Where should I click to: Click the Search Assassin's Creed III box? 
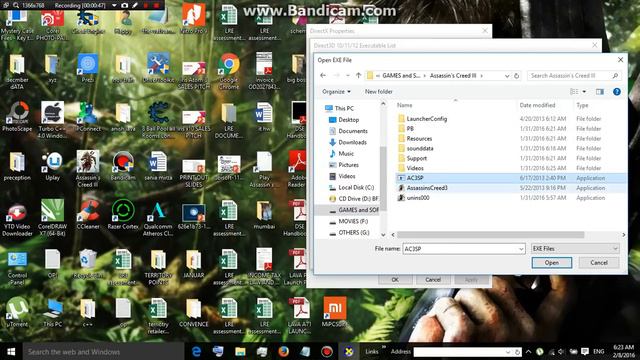tap(574, 76)
